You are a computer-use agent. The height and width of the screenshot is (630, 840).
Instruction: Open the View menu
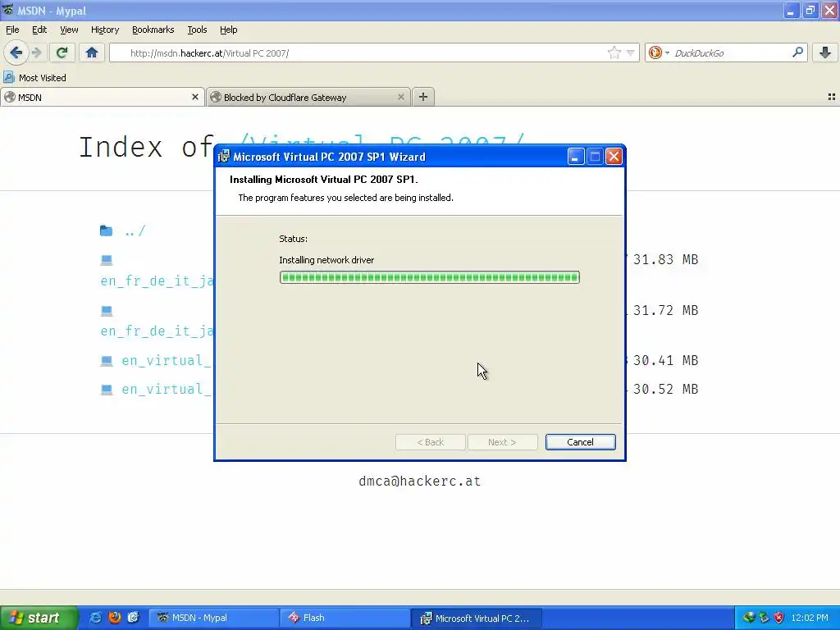[69, 30]
